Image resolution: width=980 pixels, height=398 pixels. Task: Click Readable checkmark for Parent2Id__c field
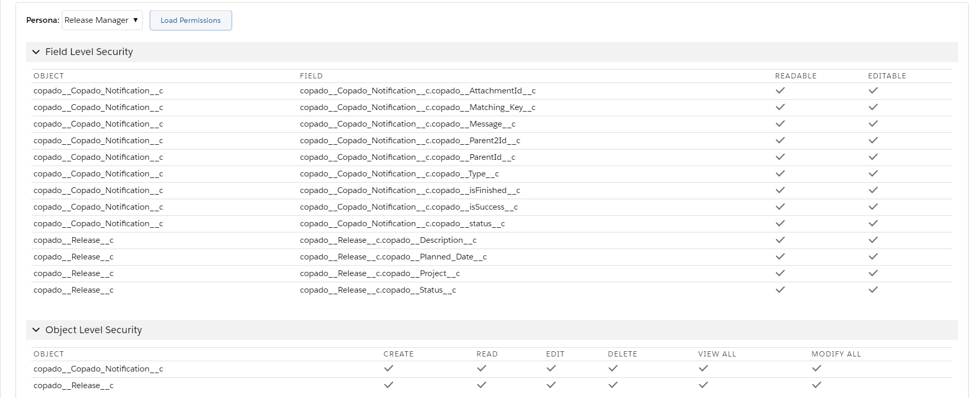tap(780, 140)
